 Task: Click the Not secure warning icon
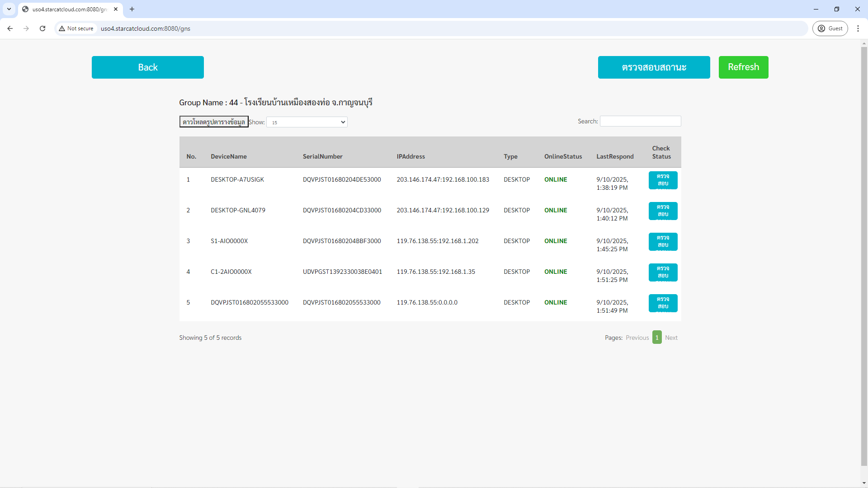(x=62, y=28)
